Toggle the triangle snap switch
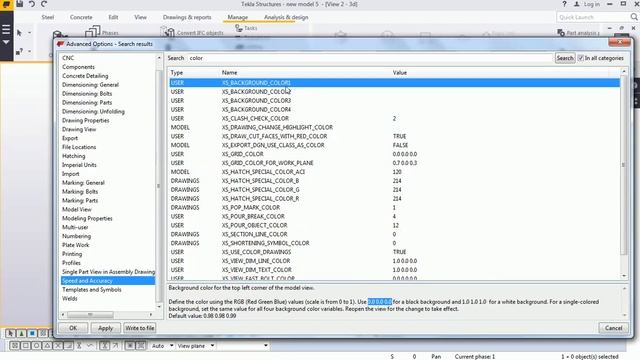640x360 pixels. coord(47,346)
